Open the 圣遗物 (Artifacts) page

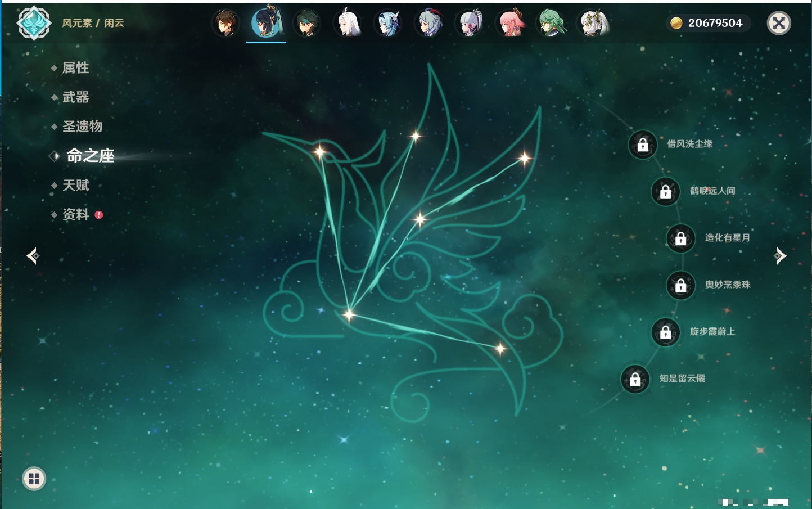coord(82,127)
